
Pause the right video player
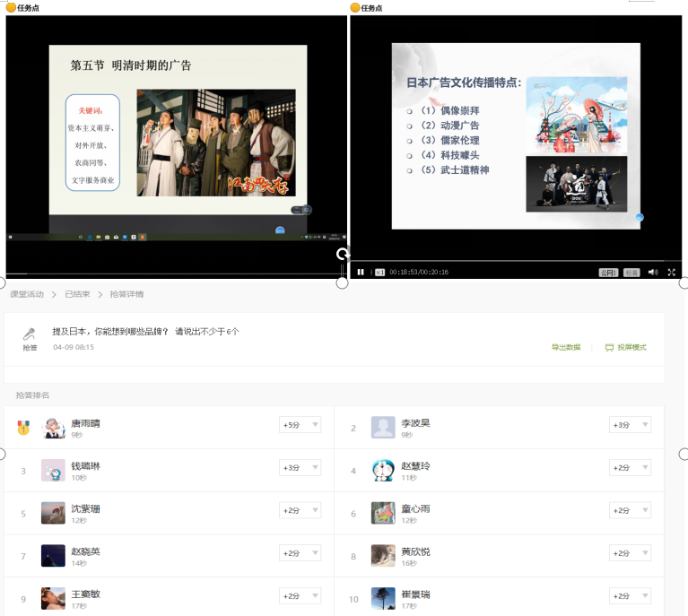point(361,272)
